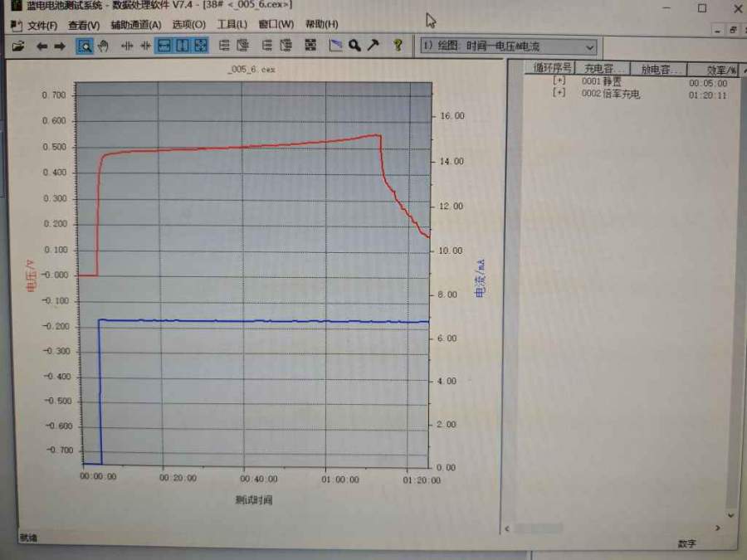Click the document icon in menu bar
Viewport: 747px width, 560px height.
pyautogui.click(x=17, y=25)
